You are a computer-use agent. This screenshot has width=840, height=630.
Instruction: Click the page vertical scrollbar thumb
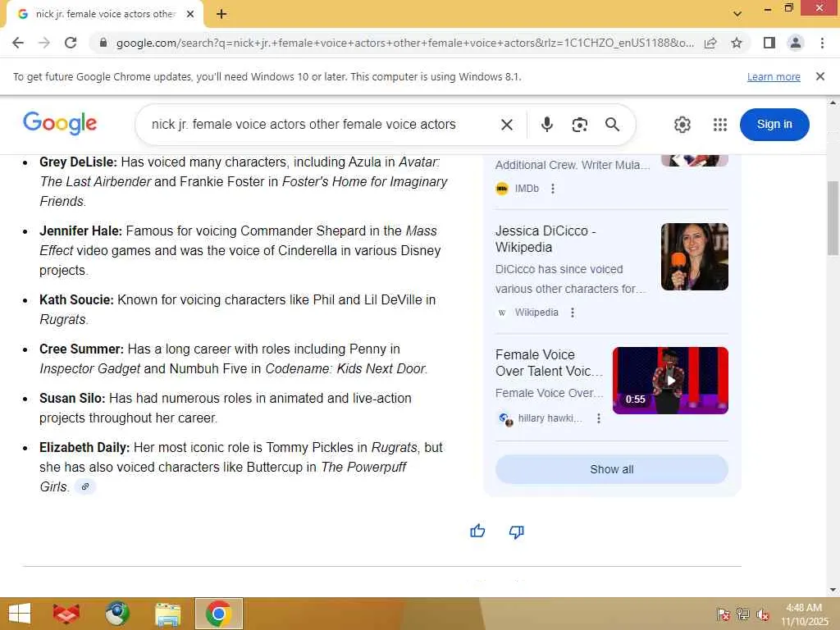[x=833, y=218]
